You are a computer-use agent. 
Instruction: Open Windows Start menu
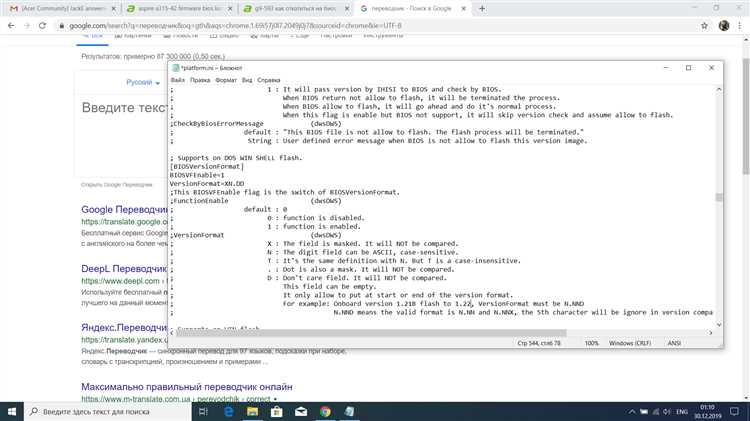click(x=12, y=411)
